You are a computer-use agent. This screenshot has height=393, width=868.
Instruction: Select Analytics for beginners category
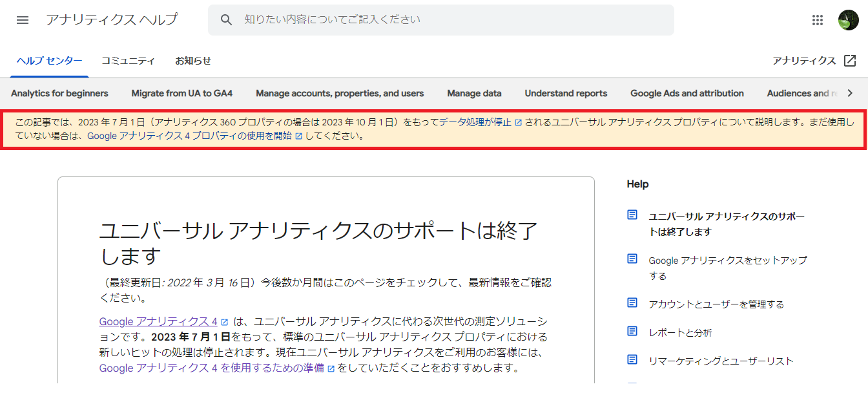pos(59,94)
